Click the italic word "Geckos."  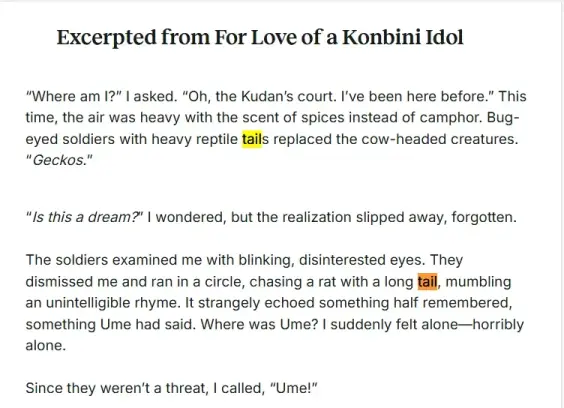coord(59,160)
